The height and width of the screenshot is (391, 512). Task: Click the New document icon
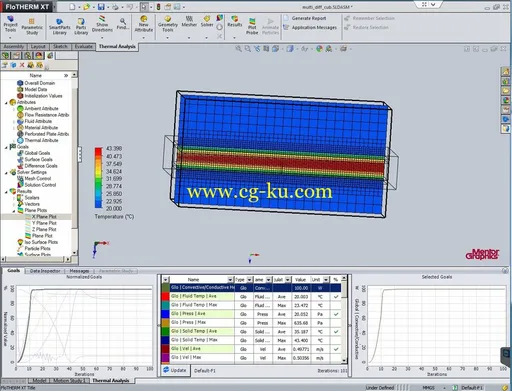(72, 7)
